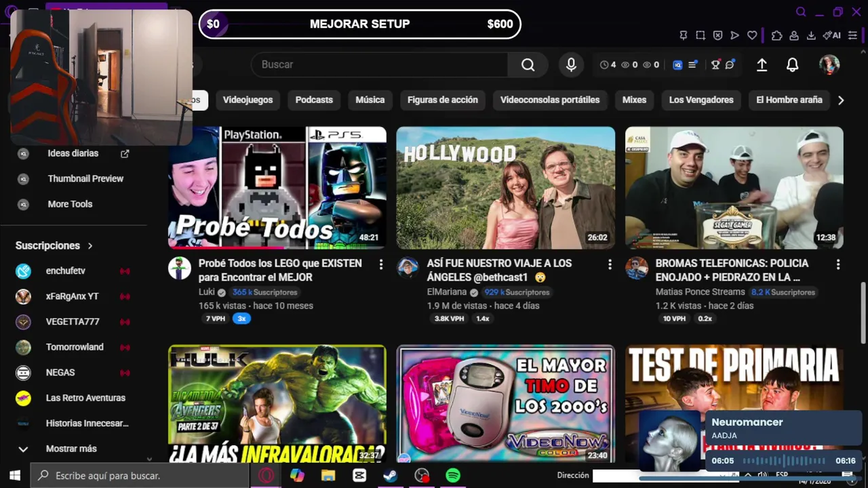868x488 pixels.
Task: Click the Luki channel name
Action: pyautogui.click(x=207, y=292)
